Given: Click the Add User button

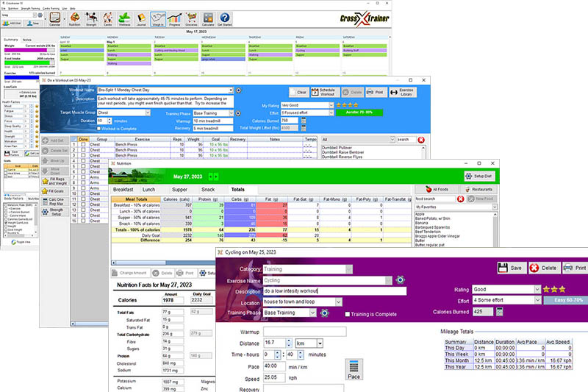Looking at the screenshot, I should tap(12, 24).
